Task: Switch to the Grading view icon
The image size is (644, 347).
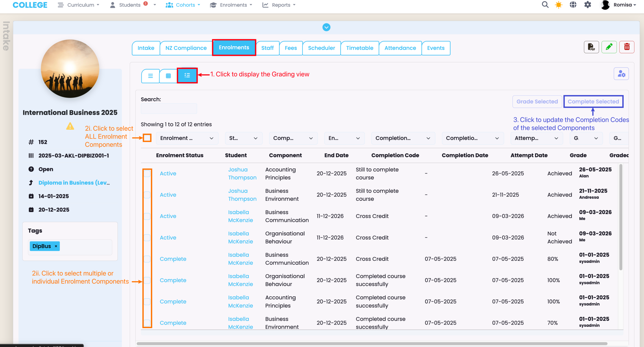Action: [x=187, y=75]
